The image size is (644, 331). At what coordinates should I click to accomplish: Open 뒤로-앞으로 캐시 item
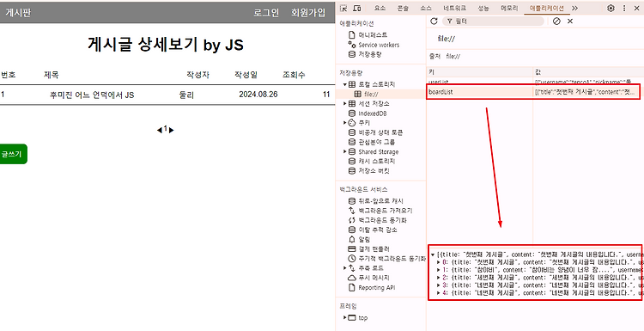coord(375,201)
